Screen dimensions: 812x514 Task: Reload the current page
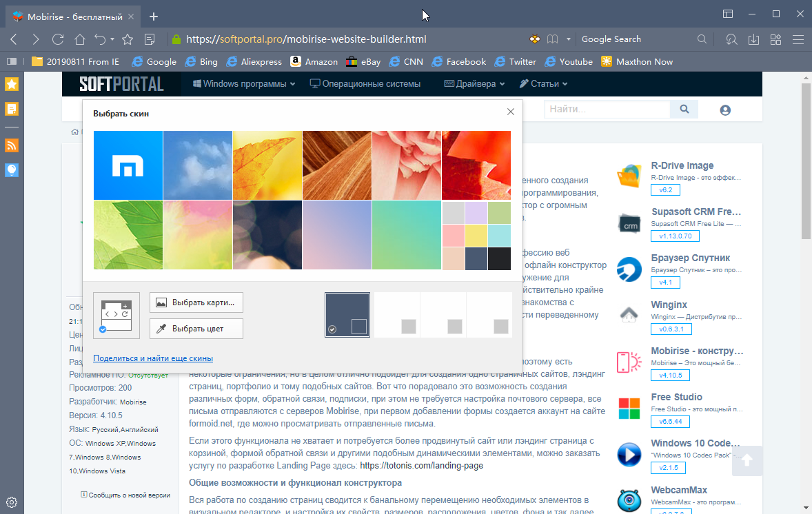(x=58, y=39)
